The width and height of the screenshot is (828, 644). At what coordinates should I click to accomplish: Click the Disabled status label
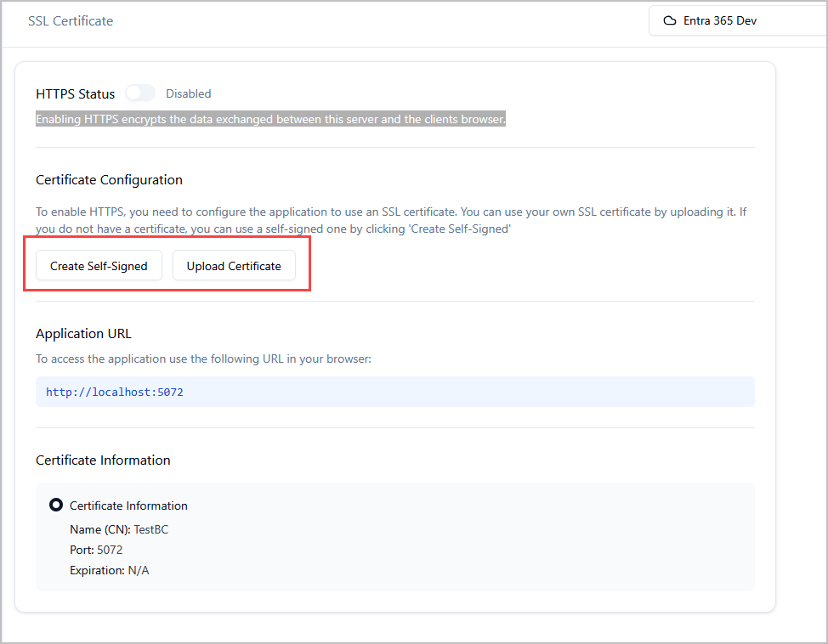188,93
